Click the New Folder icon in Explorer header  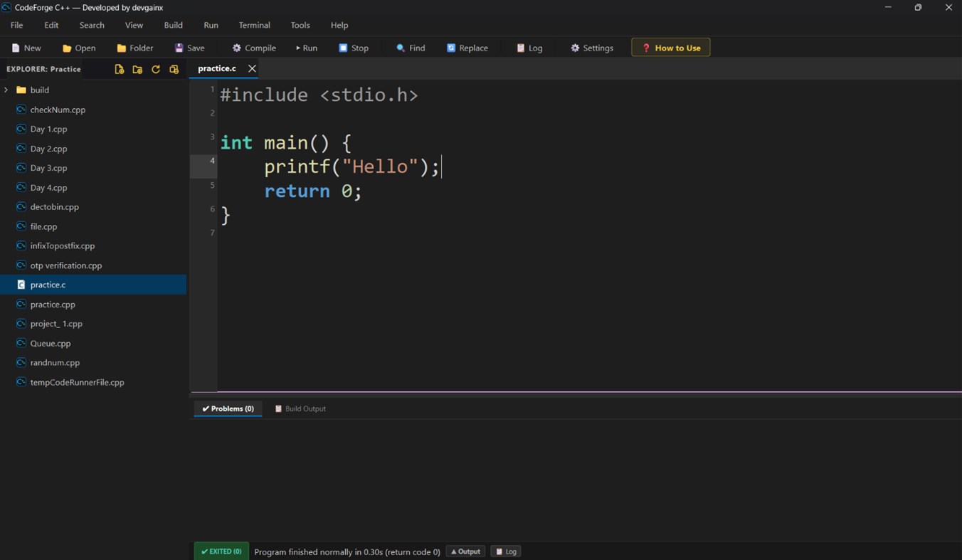(x=137, y=69)
